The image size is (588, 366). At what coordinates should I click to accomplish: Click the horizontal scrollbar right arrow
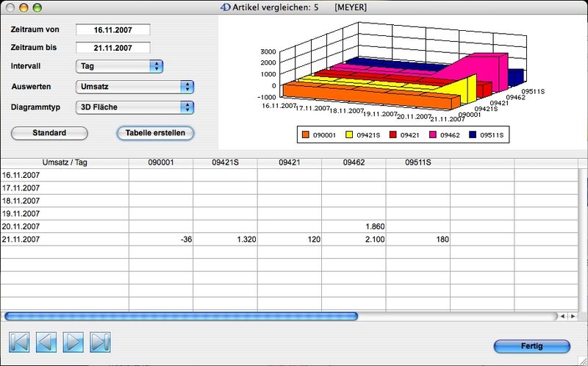point(572,316)
